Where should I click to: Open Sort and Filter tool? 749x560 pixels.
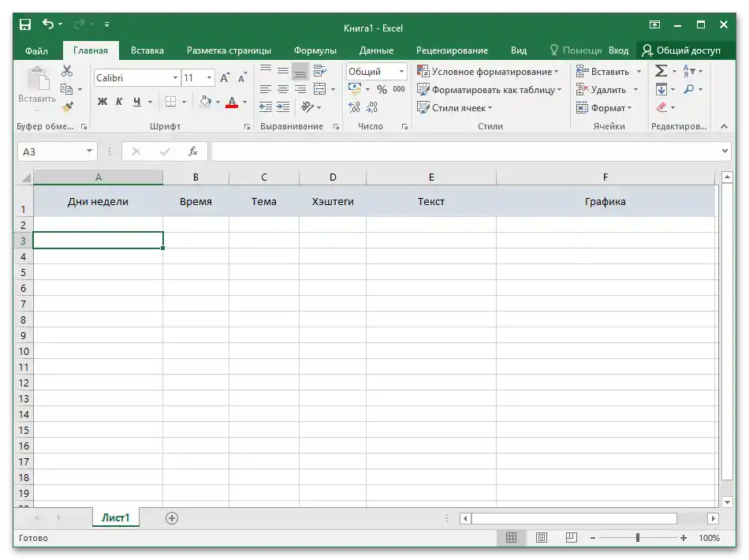689,71
